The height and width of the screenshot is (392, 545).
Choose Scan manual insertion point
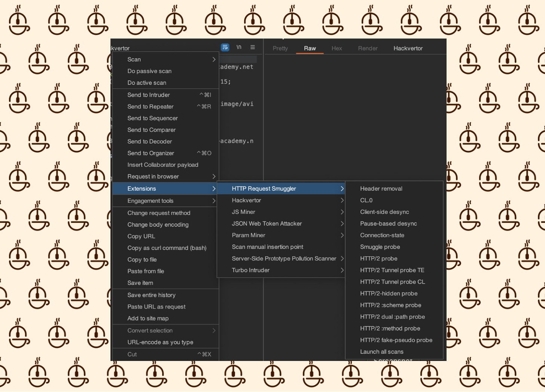281,247
